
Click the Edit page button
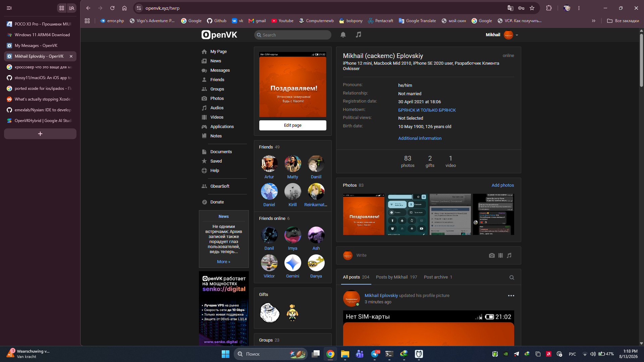(292, 125)
